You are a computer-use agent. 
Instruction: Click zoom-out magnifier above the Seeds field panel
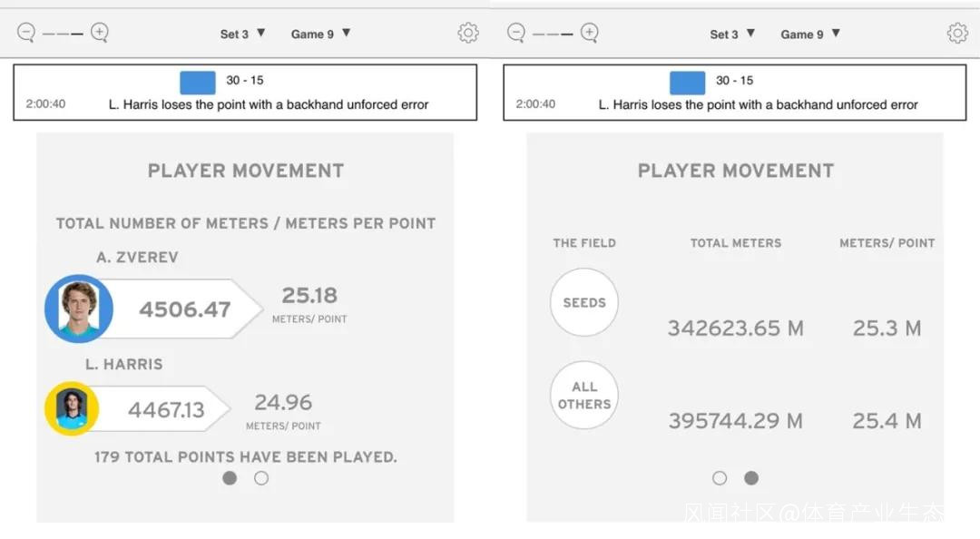pyautogui.click(x=516, y=33)
